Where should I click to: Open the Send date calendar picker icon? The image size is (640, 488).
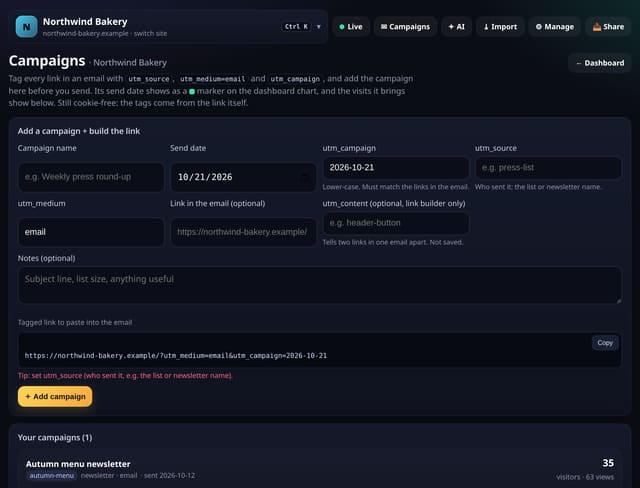coord(304,177)
